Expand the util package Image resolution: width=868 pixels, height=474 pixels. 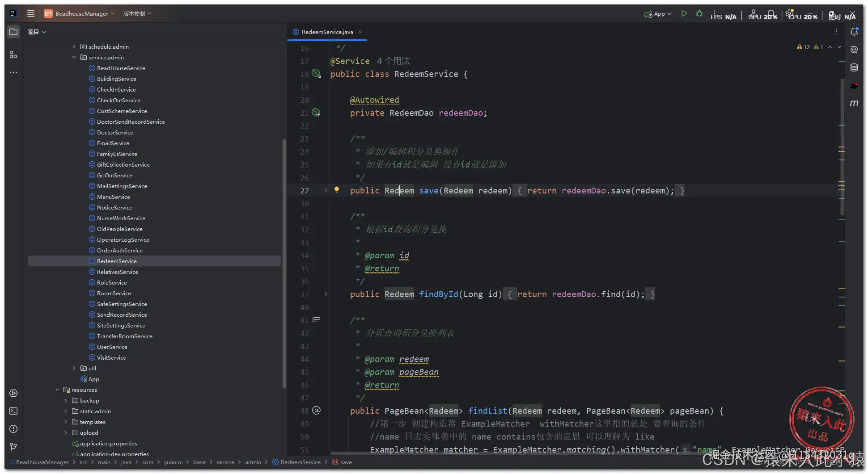click(74, 368)
